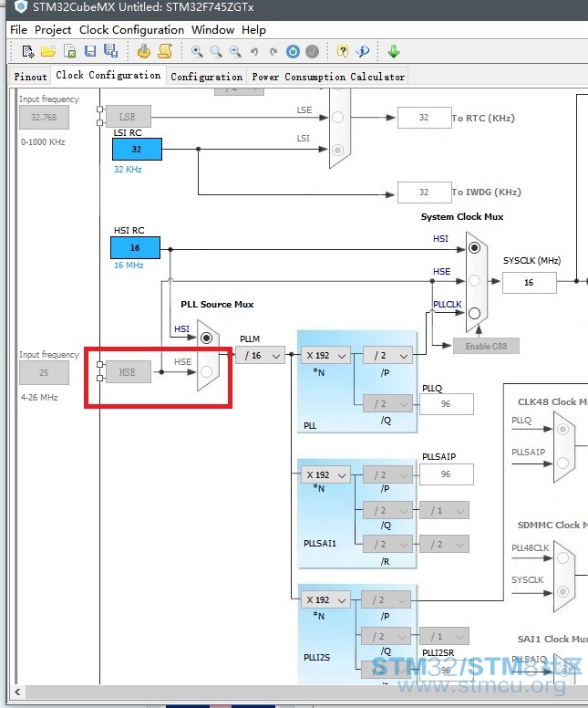The image size is (588, 708).
Task: Open the /1 dropdown after PLLSAI1 /Q
Action: point(445,511)
